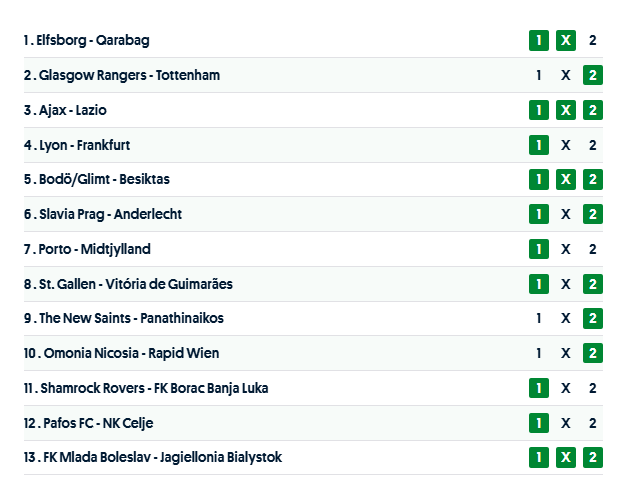Unmark '1' for Lyon - Frankfurt
The image size is (622, 487).
[x=539, y=145]
